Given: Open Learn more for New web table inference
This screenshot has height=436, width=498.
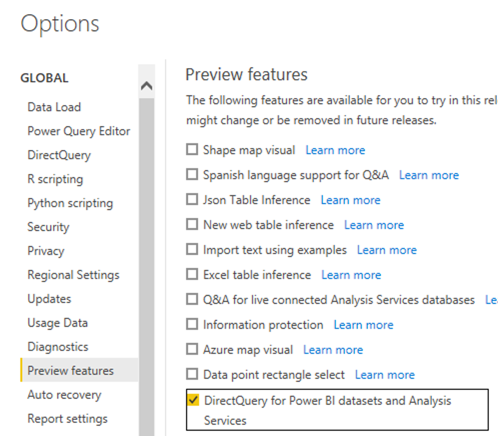Looking at the screenshot, I should click(374, 225).
